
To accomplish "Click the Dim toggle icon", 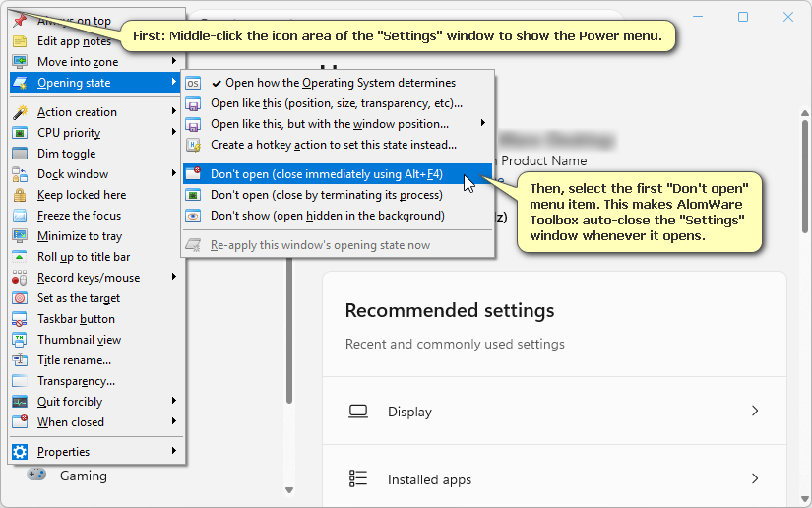I will tap(20, 154).
